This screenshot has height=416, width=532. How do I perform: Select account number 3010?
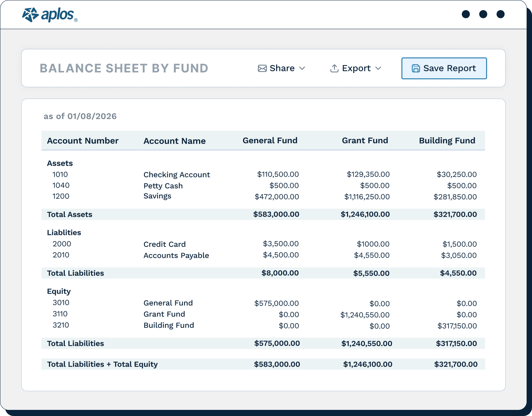[61, 303]
